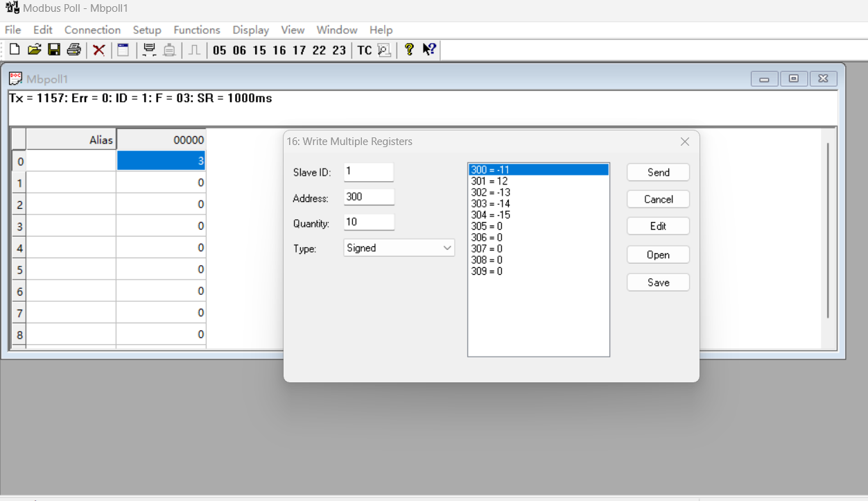Open the Functions menu
This screenshot has width=868, height=501.
click(x=197, y=30)
